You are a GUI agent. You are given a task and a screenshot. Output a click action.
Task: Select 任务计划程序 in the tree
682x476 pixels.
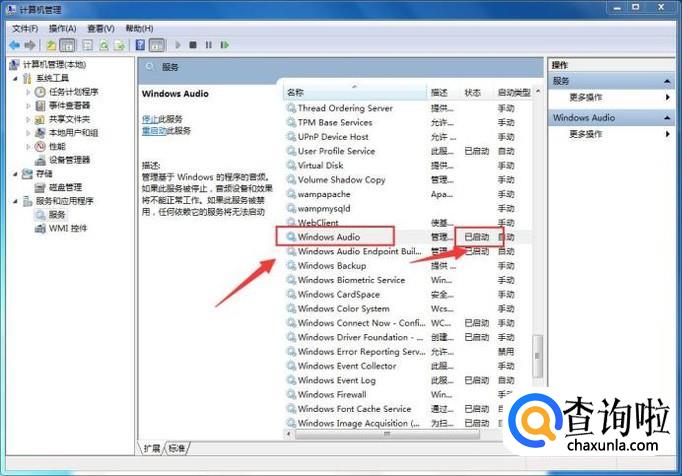74,92
